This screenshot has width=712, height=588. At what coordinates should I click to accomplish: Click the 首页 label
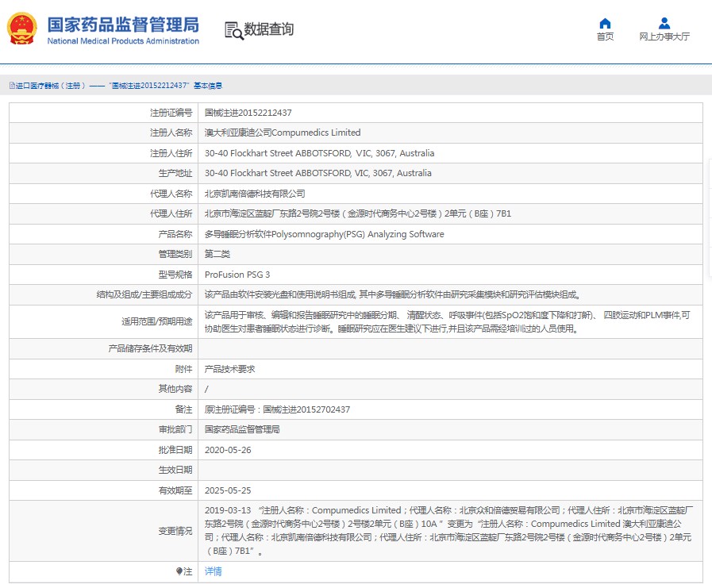pyautogui.click(x=605, y=37)
